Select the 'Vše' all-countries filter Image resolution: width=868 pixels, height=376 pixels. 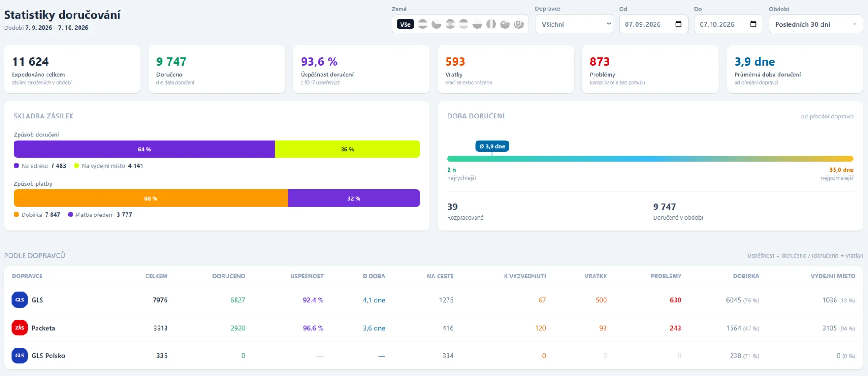[406, 24]
